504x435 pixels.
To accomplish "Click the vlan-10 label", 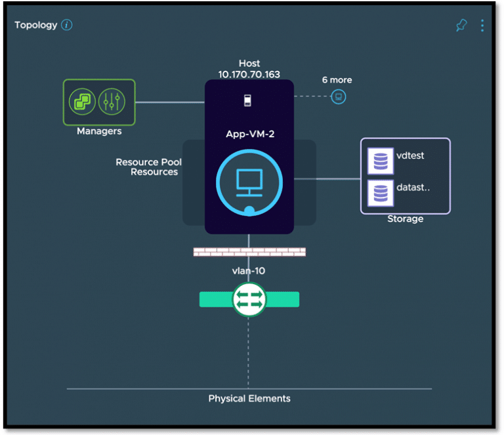I will point(249,271).
